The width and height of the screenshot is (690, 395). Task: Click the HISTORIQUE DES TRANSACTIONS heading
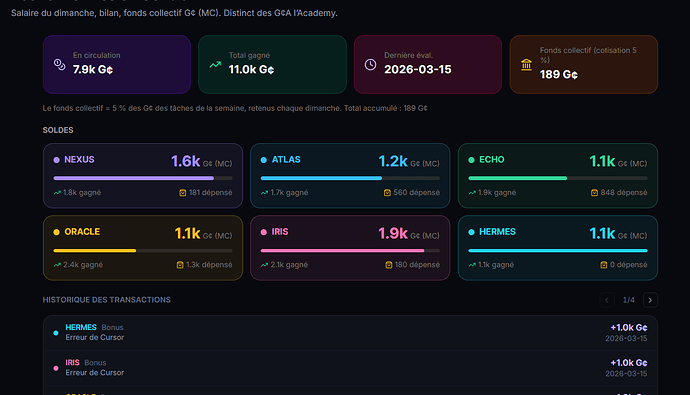point(106,300)
